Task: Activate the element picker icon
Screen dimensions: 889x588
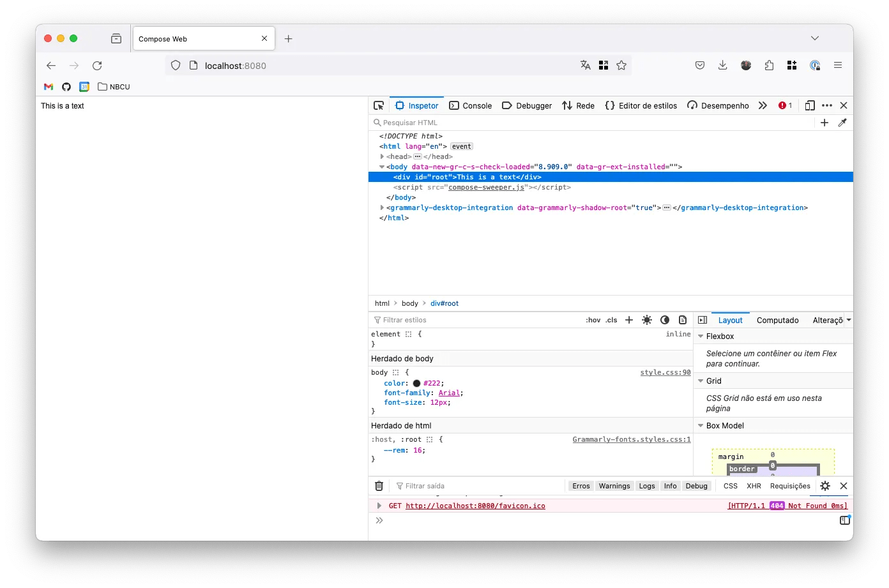Action: coord(379,105)
